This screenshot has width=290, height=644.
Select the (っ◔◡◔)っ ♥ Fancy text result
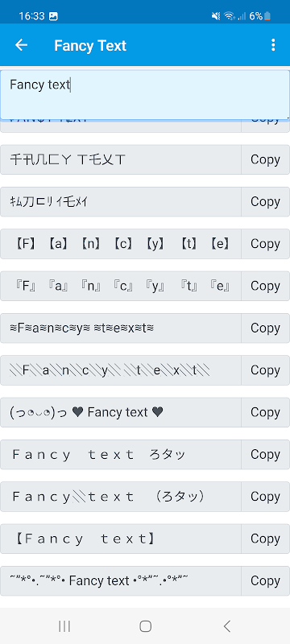pos(121,412)
